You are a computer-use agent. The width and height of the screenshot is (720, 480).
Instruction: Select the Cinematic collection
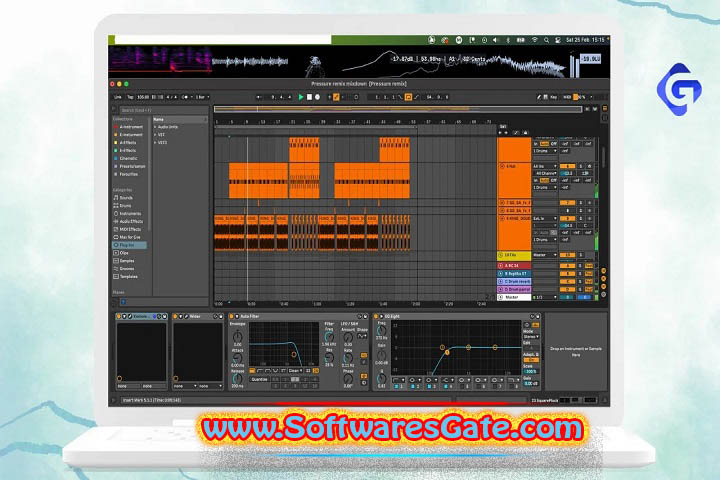(127, 158)
